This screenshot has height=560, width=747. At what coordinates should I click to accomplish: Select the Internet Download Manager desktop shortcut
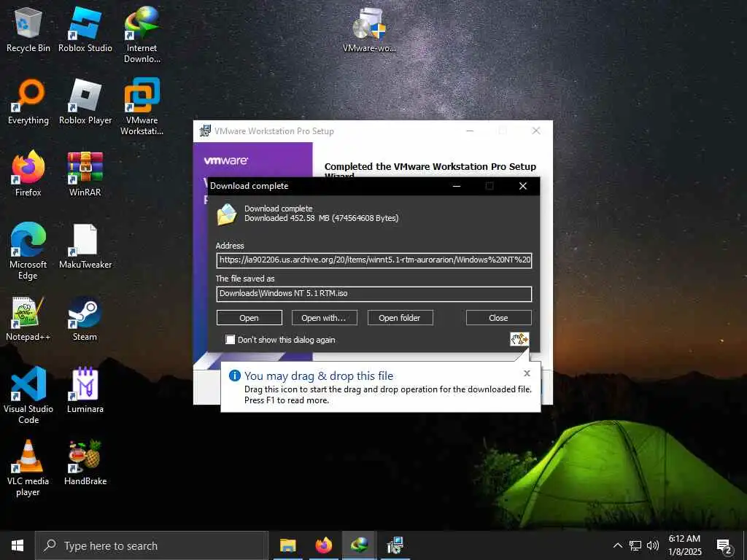142,35
